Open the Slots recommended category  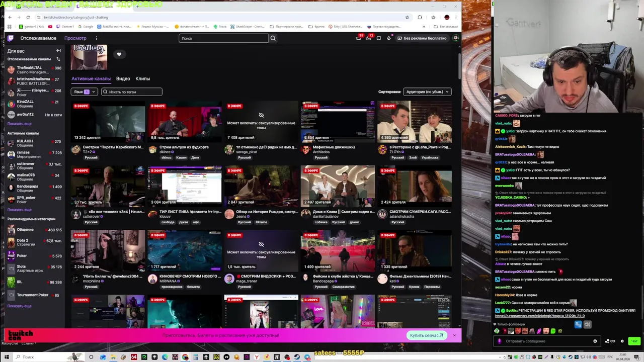(34, 268)
